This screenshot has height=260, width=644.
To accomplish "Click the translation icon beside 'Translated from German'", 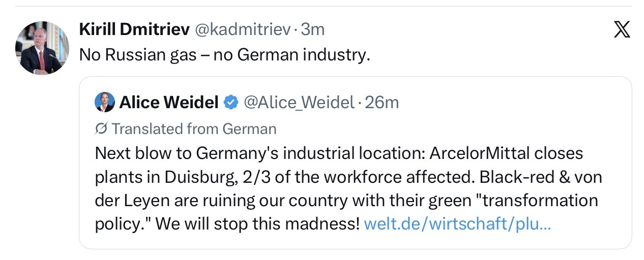I will [101, 129].
